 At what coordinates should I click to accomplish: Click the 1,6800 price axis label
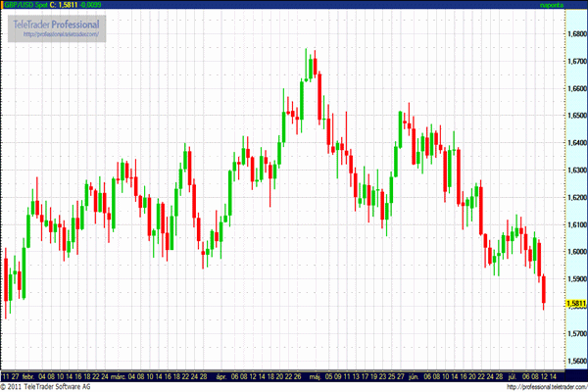(x=575, y=33)
